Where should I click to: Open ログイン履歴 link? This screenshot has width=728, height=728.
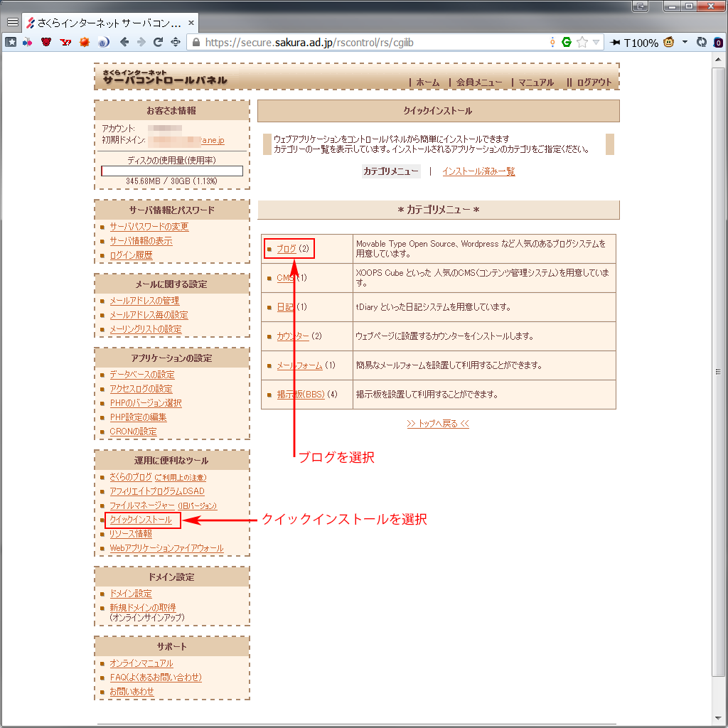click(131, 255)
